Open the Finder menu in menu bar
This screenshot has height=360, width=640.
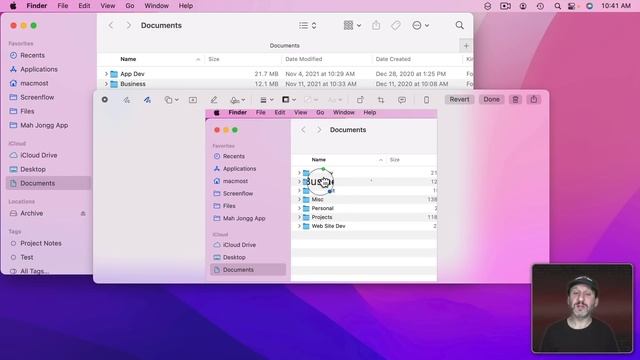point(37,6)
